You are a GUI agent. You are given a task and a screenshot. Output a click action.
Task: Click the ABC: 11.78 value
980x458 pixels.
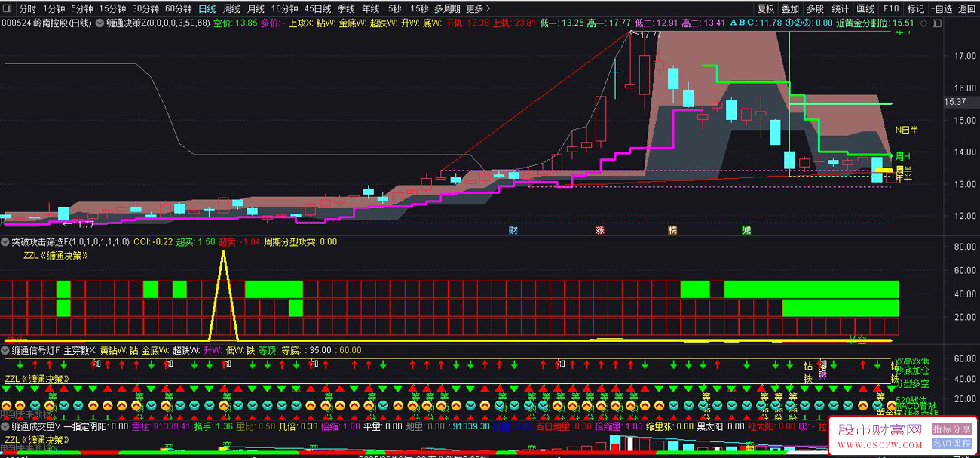(x=756, y=23)
